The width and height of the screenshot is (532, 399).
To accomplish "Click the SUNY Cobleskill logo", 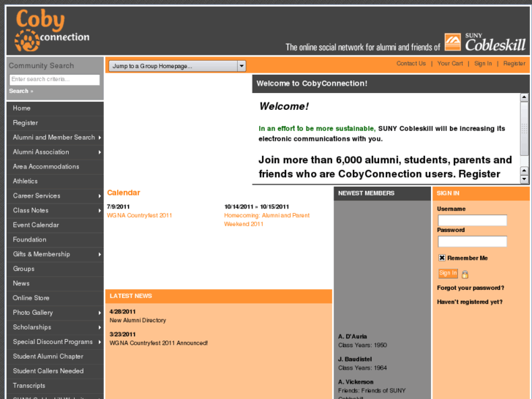I will [x=485, y=42].
